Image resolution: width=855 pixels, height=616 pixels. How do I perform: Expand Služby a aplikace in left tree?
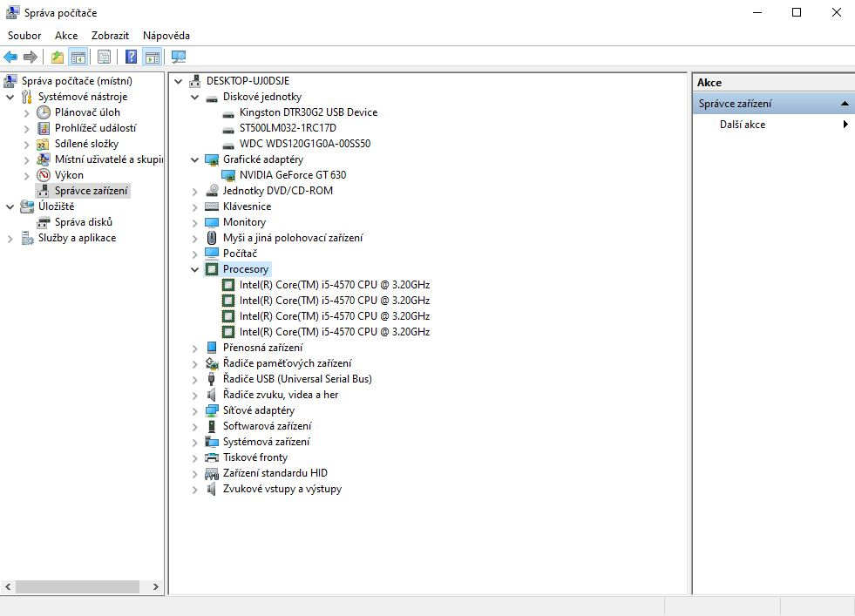[10, 238]
